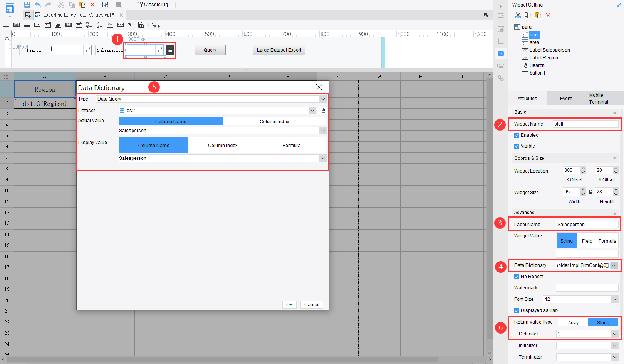Collapse the Advanced section in widget attributes
624x364 pixels.
615,212
